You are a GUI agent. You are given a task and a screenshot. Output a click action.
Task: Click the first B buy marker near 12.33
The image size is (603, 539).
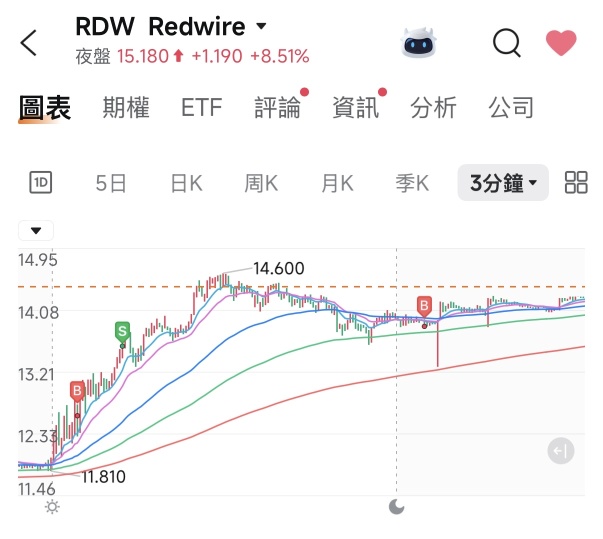point(77,391)
